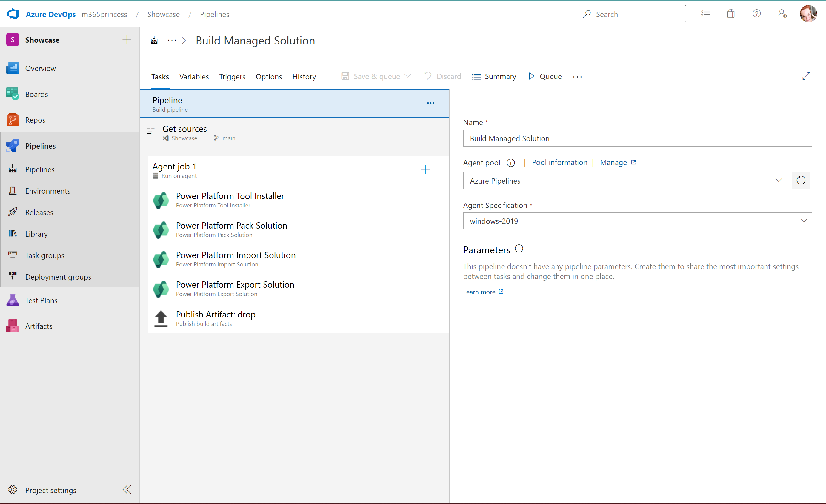This screenshot has width=826, height=504.
Task: Open the toolbar more actions ellipsis
Action: point(577,77)
